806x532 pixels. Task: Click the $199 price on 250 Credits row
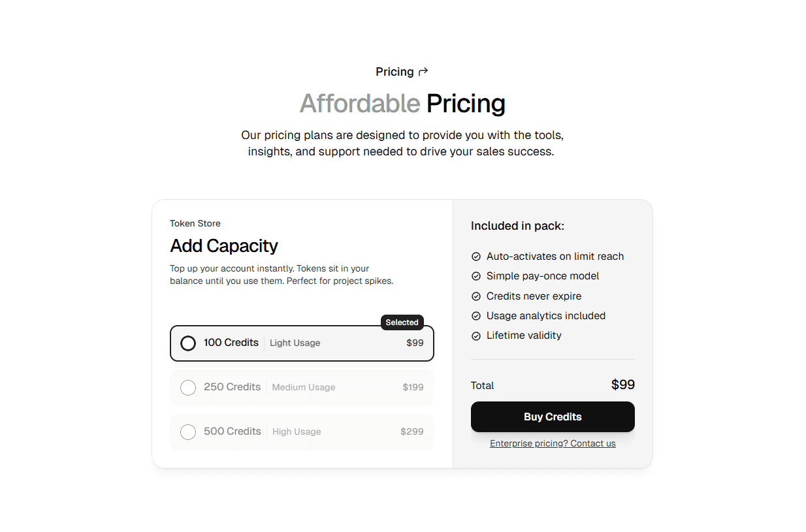tap(413, 386)
